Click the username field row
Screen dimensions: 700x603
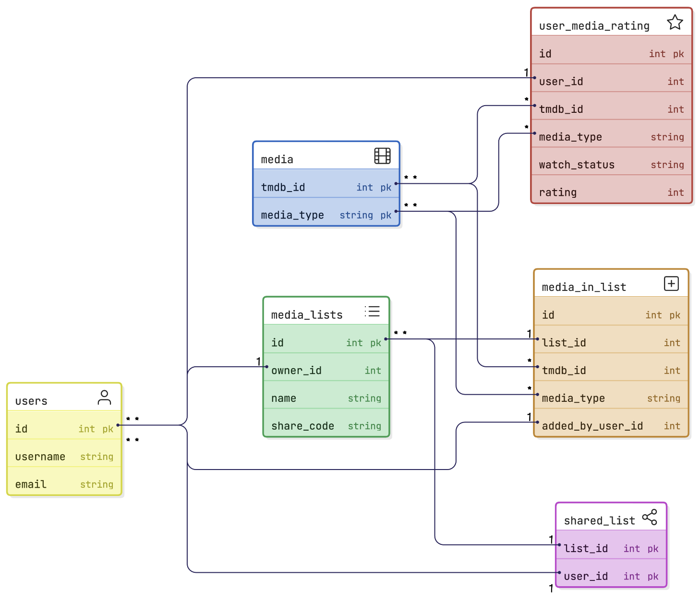pyautogui.click(x=64, y=453)
